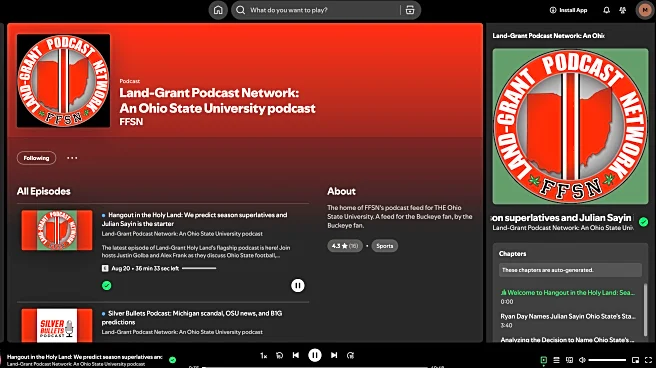Screen dimensions: 656x368
Task: Click podcast name under Now Playing episode title
Action: (563, 227)
